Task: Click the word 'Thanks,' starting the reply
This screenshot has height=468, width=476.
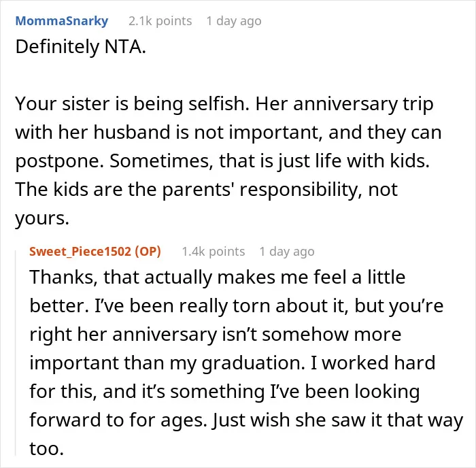Action: (x=63, y=278)
